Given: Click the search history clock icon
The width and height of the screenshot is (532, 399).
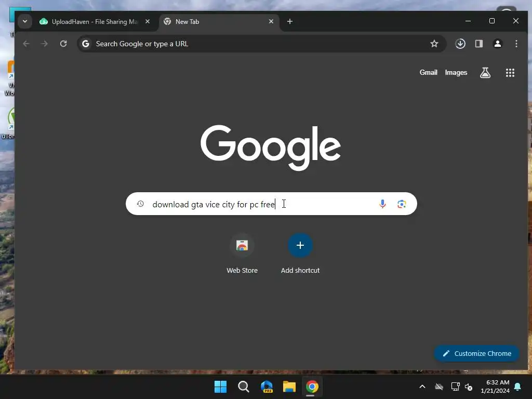Looking at the screenshot, I should coord(140,204).
